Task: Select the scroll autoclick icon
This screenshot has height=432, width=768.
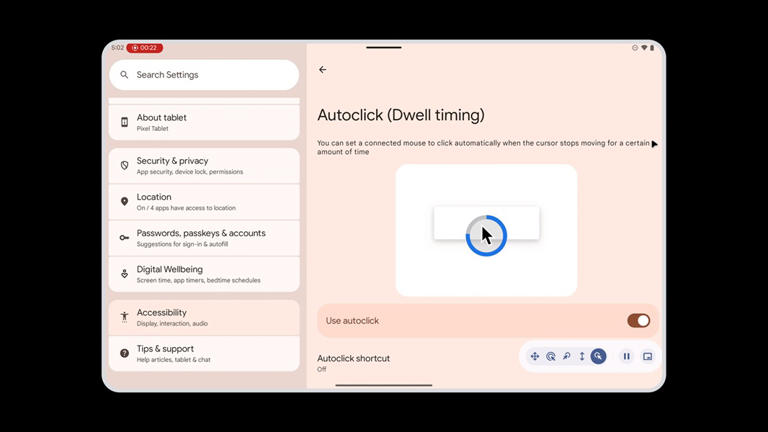Action: pyautogui.click(x=582, y=356)
